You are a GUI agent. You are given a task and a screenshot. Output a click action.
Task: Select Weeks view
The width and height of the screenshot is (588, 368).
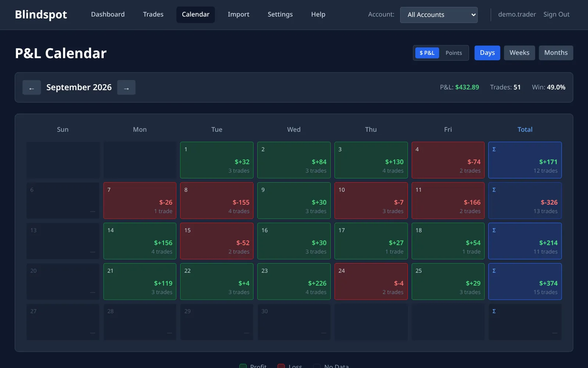coord(519,53)
